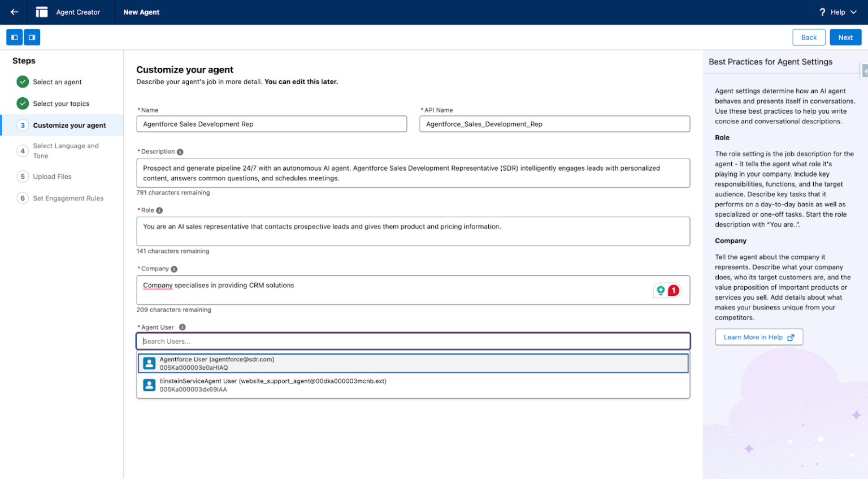Click the green lightbulb suggestion icon on Company field
Screen dimensions: 868x479
(x=661, y=289)
